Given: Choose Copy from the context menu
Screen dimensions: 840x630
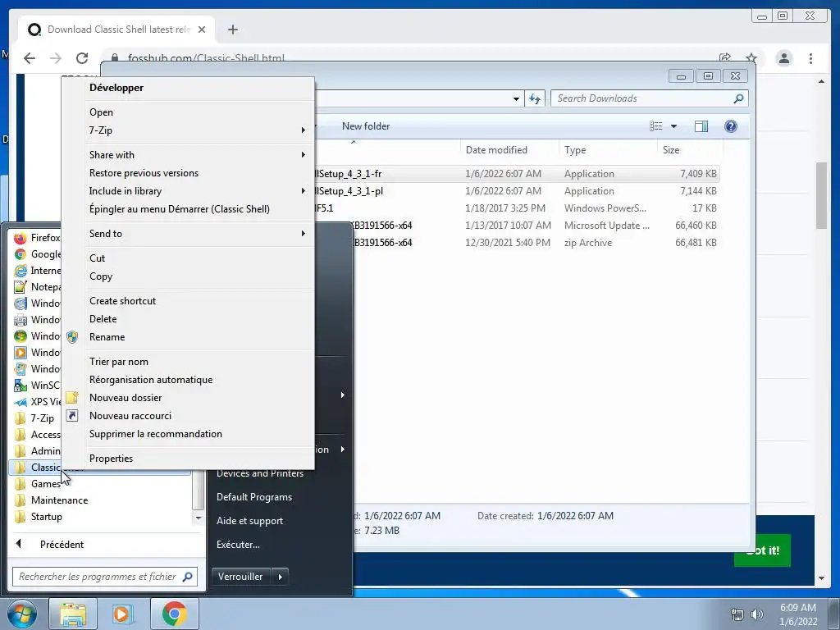Looking at the screenshot, I should 101,276.
